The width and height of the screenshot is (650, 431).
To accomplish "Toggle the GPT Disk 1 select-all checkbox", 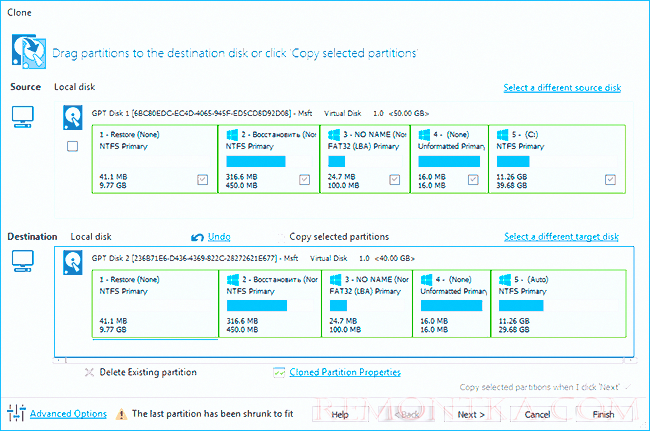I will coord(73,146).
